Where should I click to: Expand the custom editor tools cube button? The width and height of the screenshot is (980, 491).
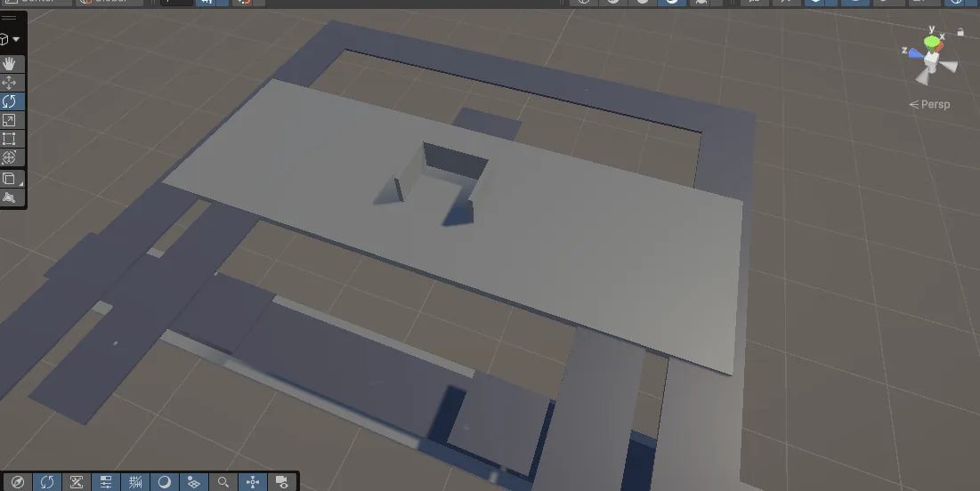10,178
